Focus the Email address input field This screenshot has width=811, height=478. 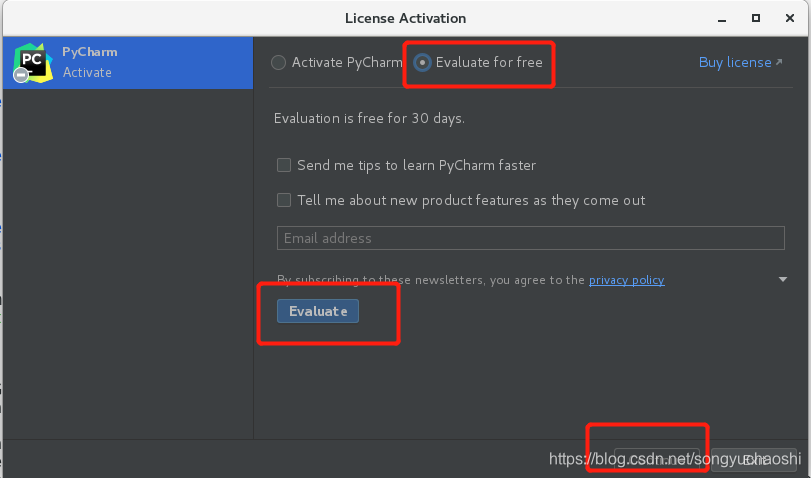[531, 238]
